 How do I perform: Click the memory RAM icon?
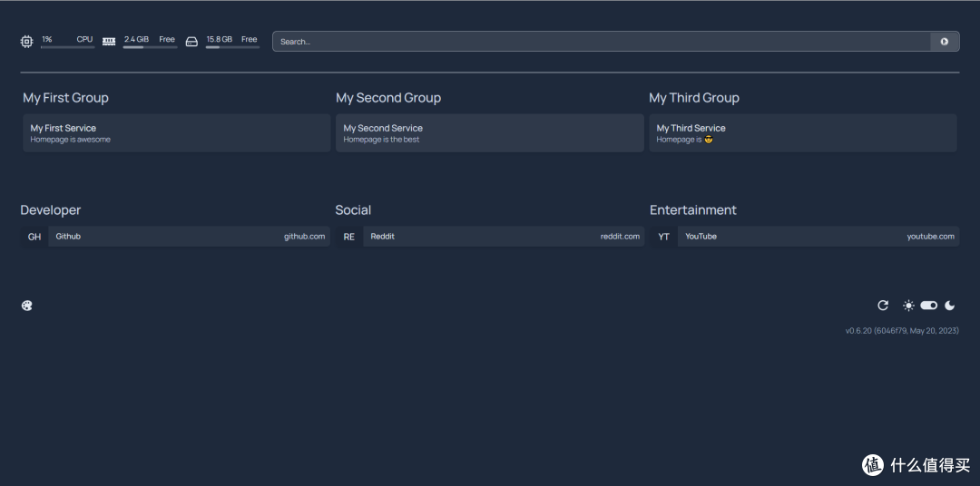click(109, 42)
